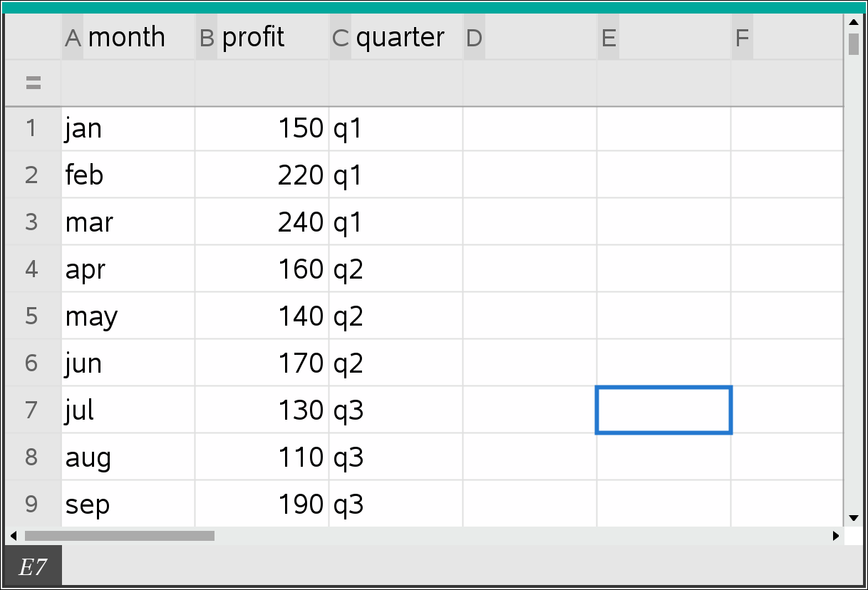This screenshot has height=590, width=868.
Task: Click the scroll right arrow
Action: pyautogui.click(x=836, y=536)
